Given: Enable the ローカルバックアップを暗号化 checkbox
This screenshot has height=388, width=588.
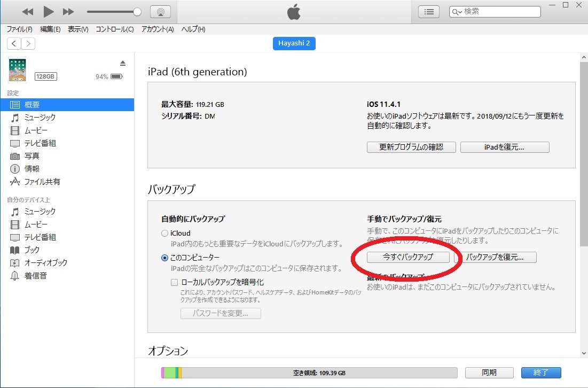Looking at the screenshot, I should [x=175, y=282].
